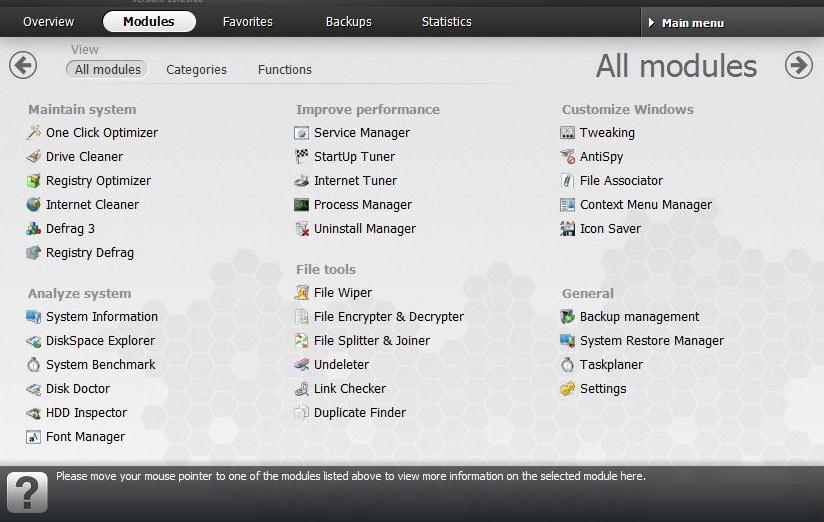Switch to the Favorites tab
The image size is (824, 522).
tap(248, 22)
